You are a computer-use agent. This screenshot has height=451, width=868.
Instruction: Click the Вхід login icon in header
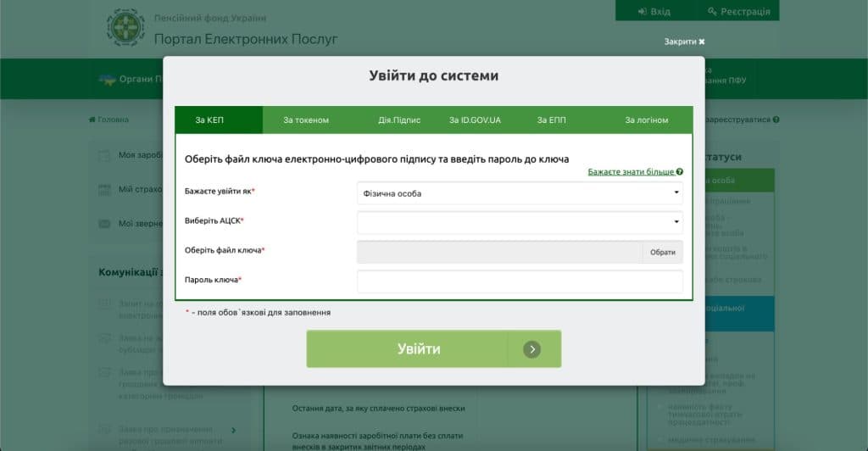click(642, 12)
